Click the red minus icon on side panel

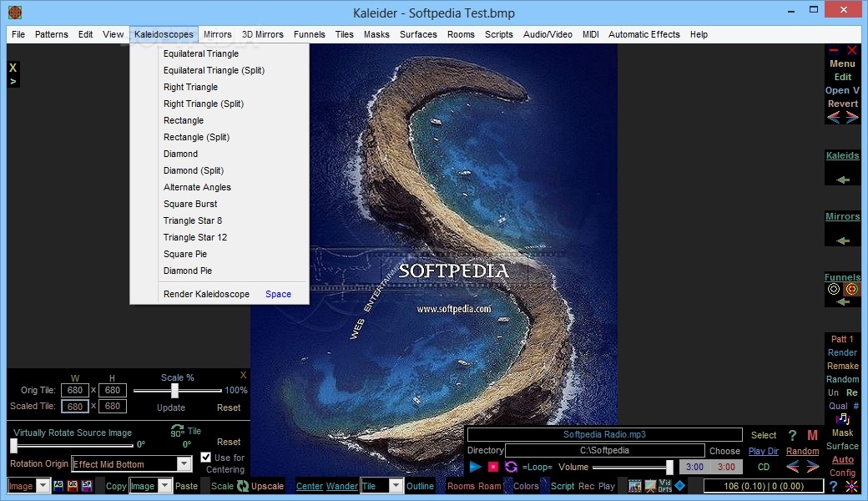coord(834,50)
